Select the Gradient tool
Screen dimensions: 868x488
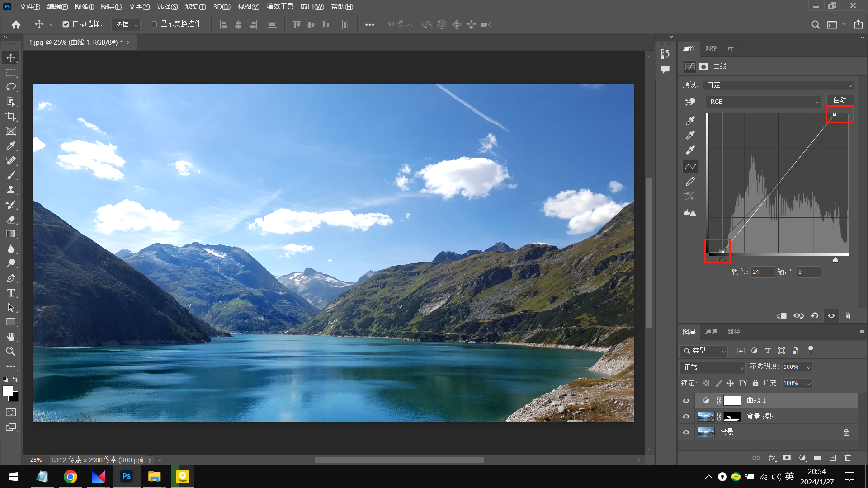click(11, 234)
